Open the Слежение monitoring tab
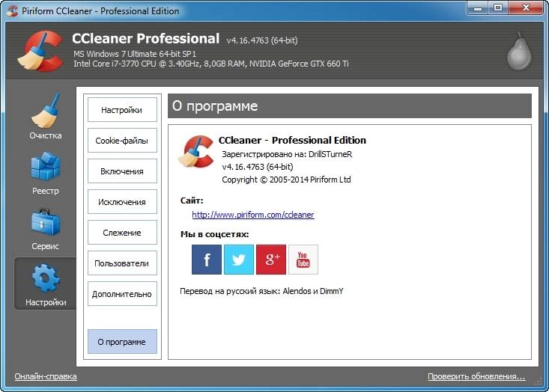Image resolution: width=549 pixels, height=392 pixels. pyautogui.click(x=122, y=233)
